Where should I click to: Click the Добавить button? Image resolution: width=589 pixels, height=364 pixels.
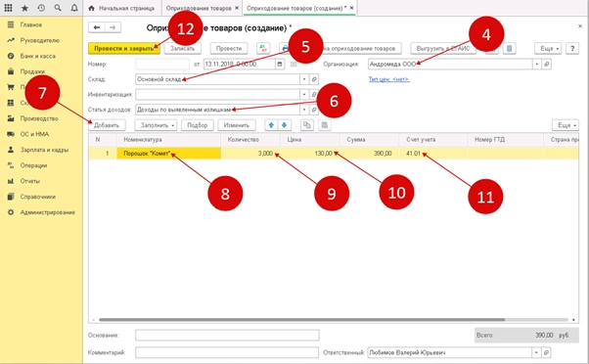pos(107,125)
